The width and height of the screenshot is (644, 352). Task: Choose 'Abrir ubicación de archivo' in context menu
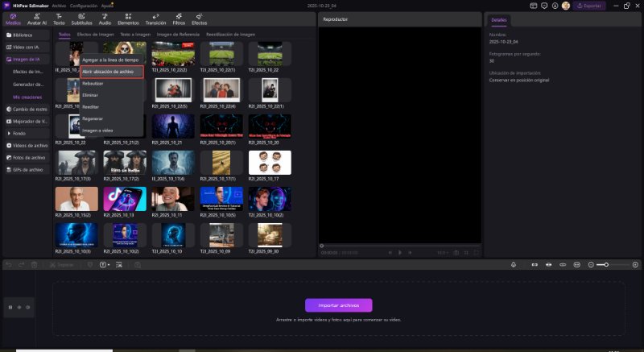point(108,72)
